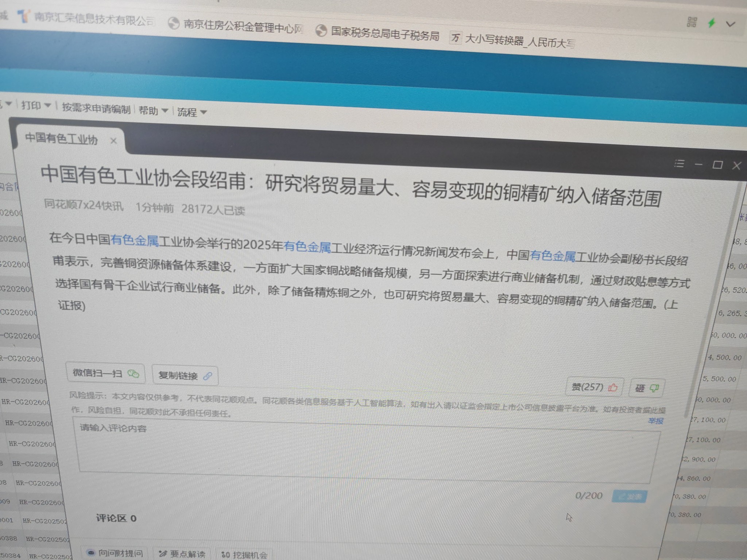The width and height of the screenshot is (747, 560).
Task: Click first 有色金属 hyperlink in article
Action: click(134, 240)
